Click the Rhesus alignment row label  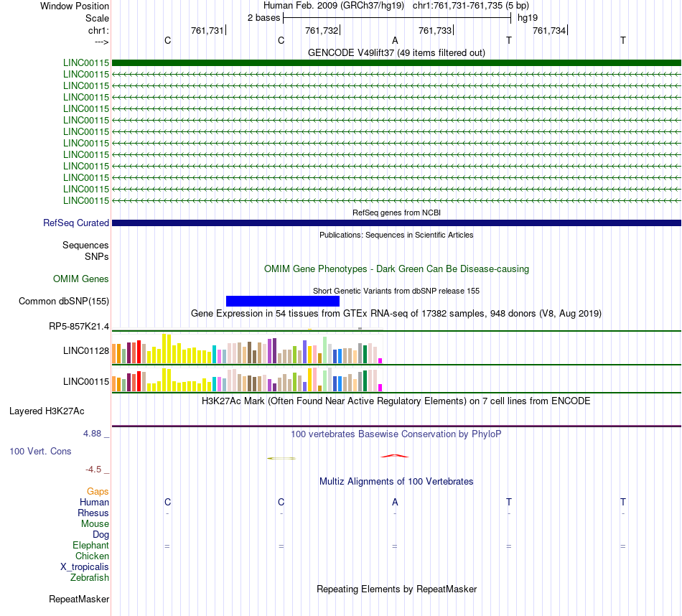coord(93,513)
